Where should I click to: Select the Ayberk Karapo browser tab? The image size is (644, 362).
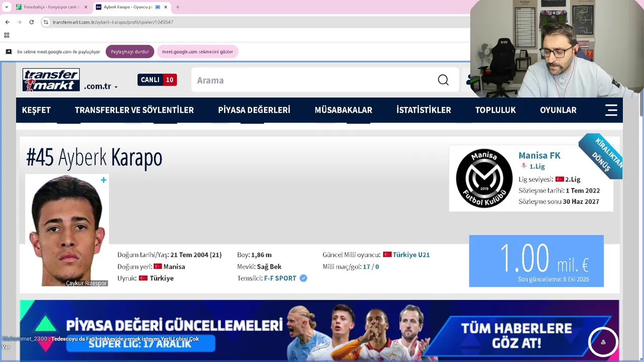pyautogui.click(x=131, y=7)
